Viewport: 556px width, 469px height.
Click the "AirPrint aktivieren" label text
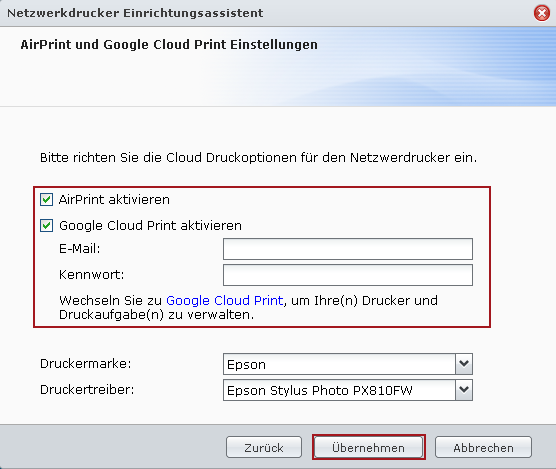point(114,200)
